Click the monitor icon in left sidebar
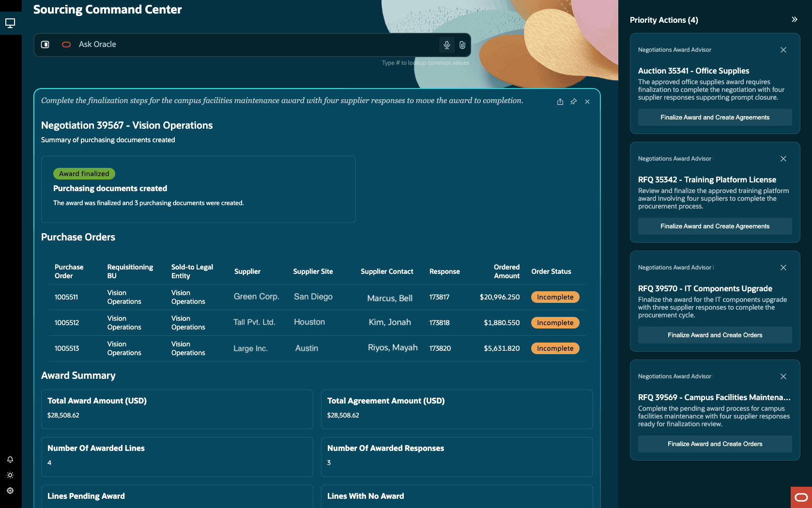812x508 pixels. (10, 23)
